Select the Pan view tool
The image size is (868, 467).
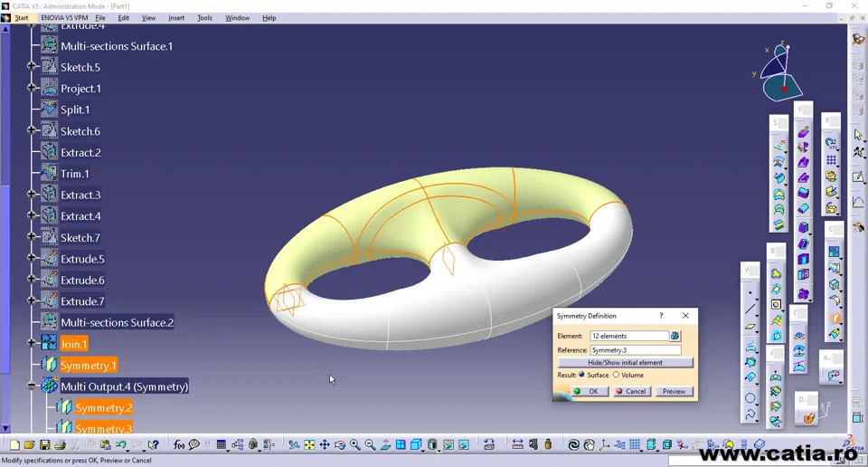tap(325, 445)
